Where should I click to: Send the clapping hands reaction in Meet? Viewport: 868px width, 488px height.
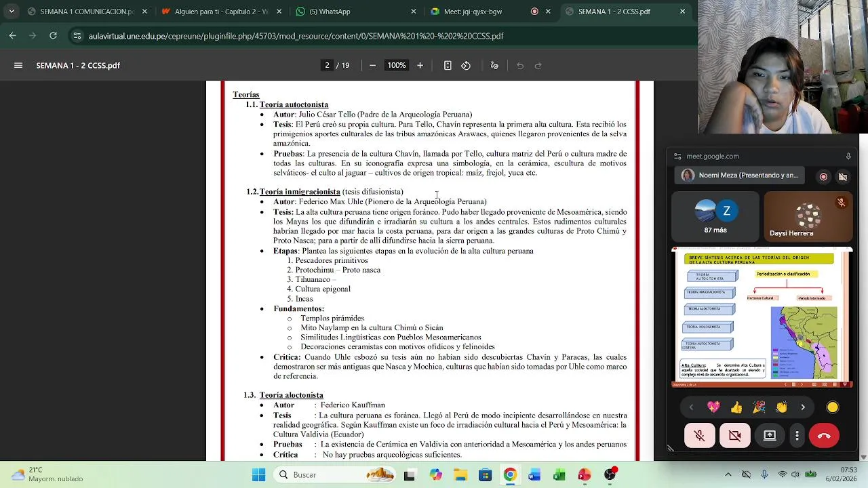pyautogui.click(x=781, y=407)
